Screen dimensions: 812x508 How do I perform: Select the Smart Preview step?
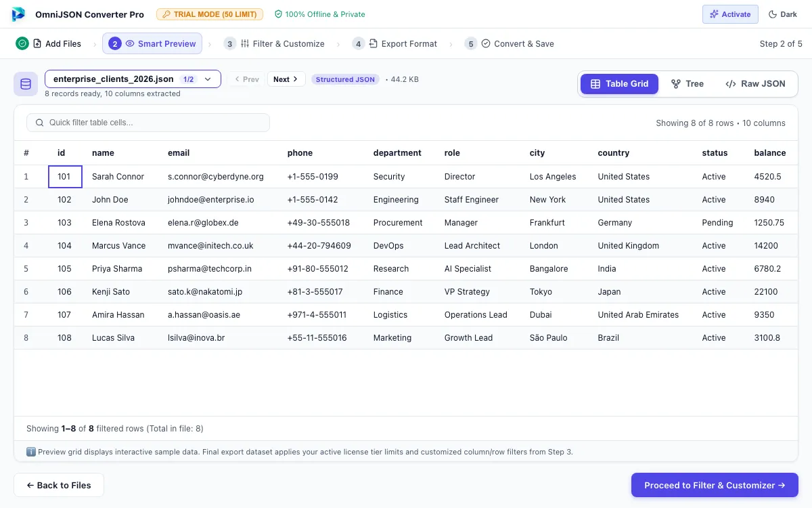pos(153,43)
